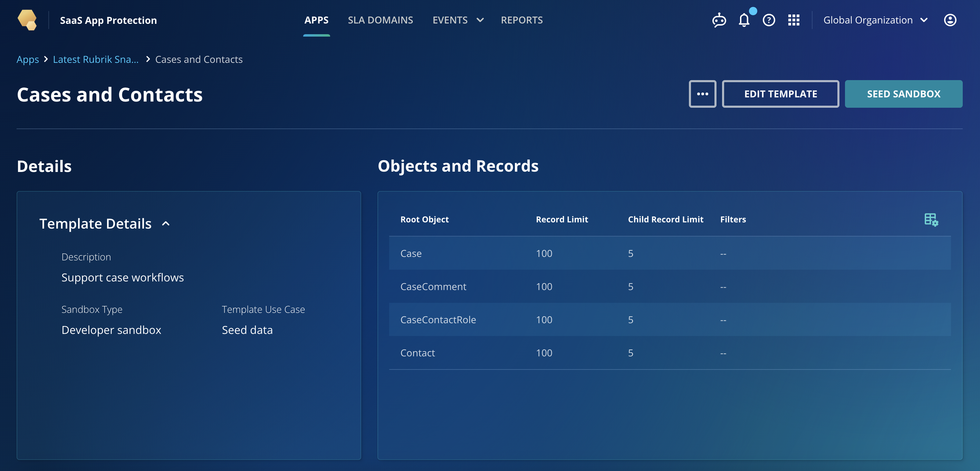
Task: Sort by Record Limit column header
Action: 562,220
